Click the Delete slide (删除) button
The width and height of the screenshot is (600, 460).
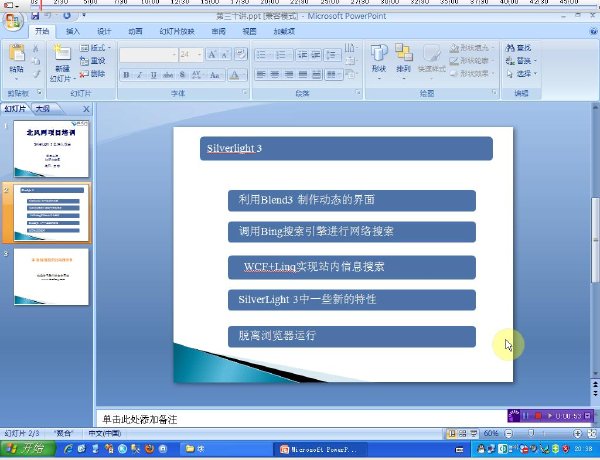(x=92, y=74)
